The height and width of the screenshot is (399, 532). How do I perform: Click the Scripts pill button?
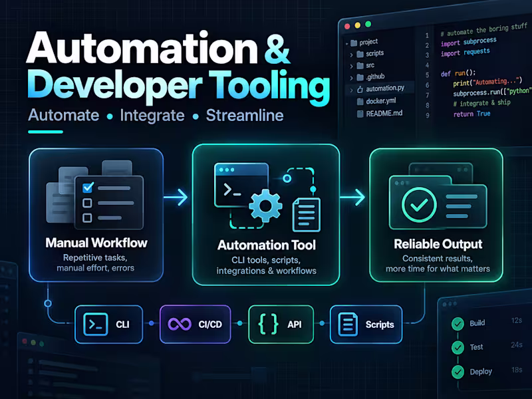pos(366,325)
